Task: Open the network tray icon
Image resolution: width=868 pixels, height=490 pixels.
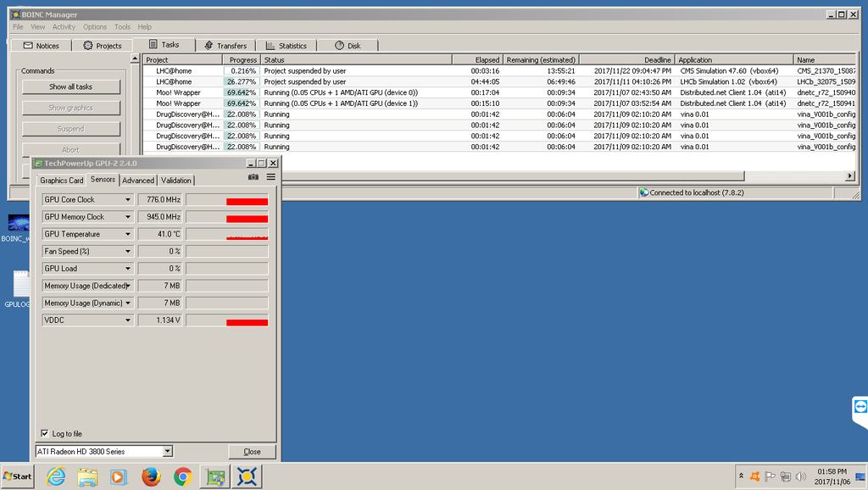Action: [786, 476]
